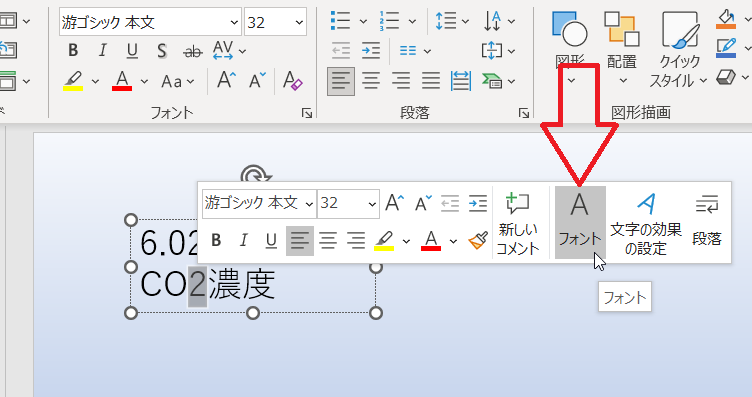
Task: Open Text Direction menu in ribbon
Action: (499, 21)
